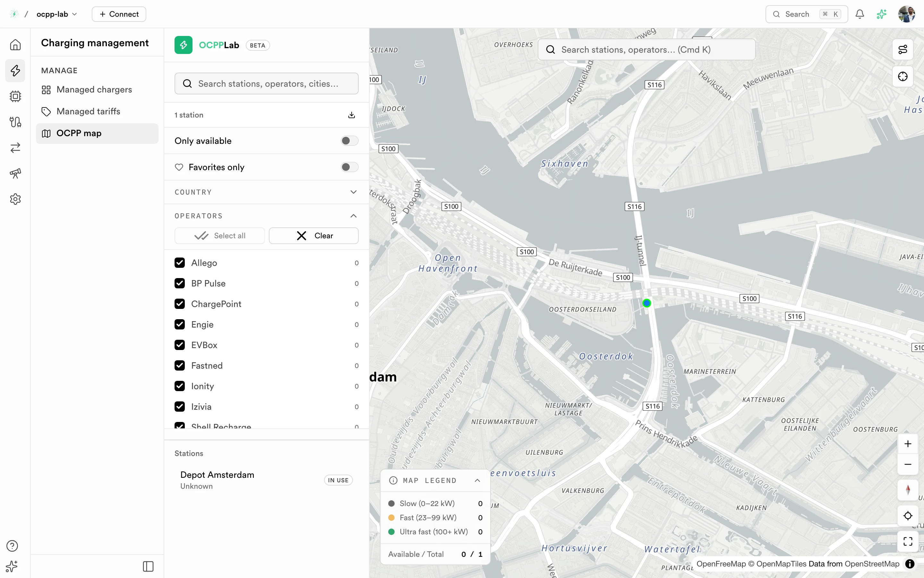The width and height of the screenshot is (924, 578).
Task: Open the charger plug icon in rail
Action: [15, 122]
